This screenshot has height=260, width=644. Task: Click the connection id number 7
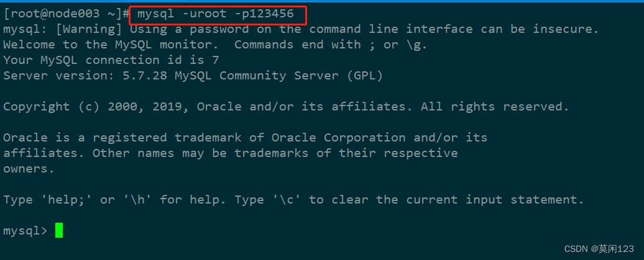click(216, 60)
